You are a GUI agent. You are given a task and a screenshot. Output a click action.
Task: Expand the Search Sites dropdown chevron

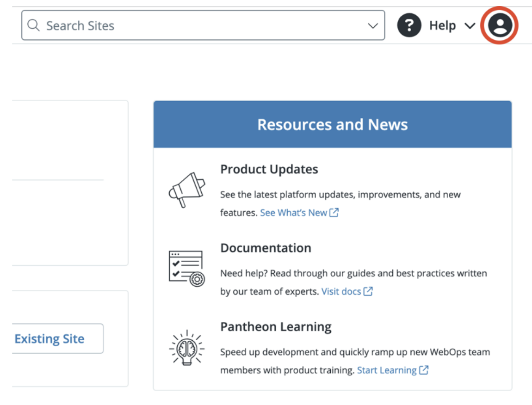click(x=373, y=26)
